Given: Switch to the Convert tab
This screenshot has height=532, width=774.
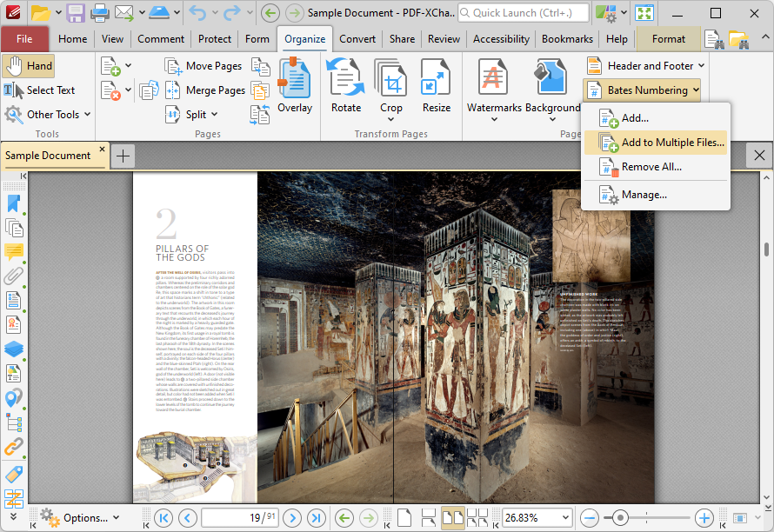Looking at the screenshot, I should [357, 39].
